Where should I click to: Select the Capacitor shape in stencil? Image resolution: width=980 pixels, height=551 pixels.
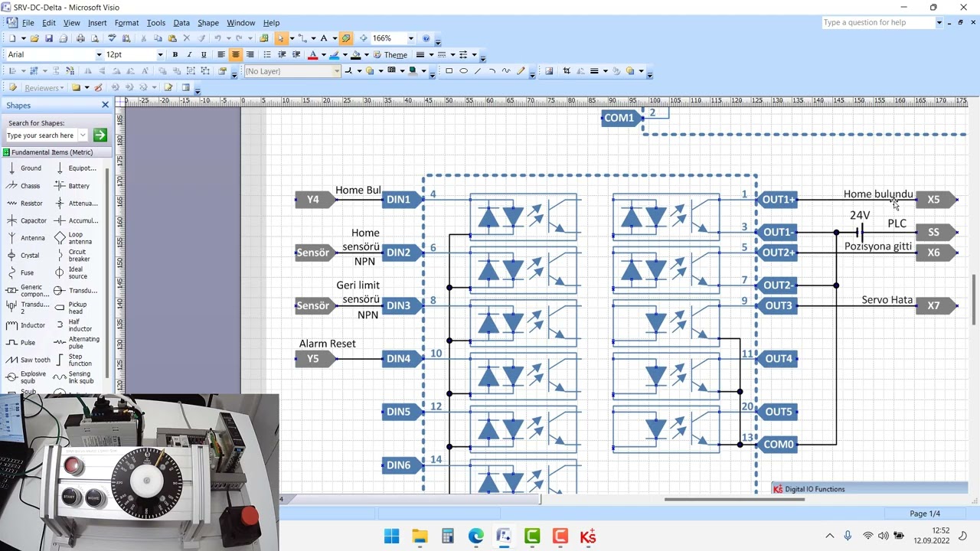pyautogui.click(x=25, y=220)
